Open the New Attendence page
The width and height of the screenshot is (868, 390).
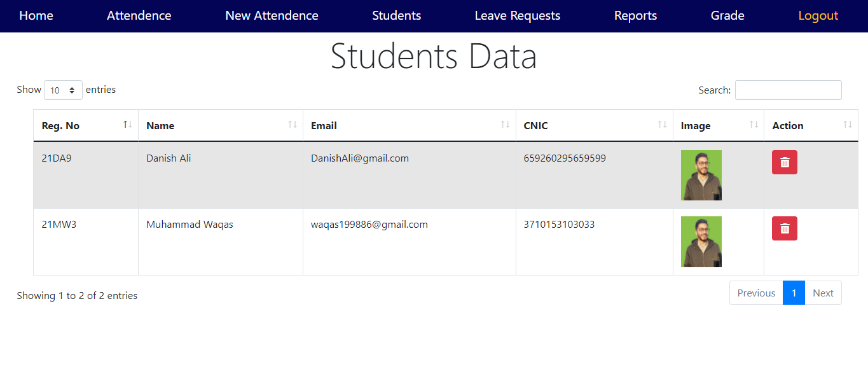(272, 15)
